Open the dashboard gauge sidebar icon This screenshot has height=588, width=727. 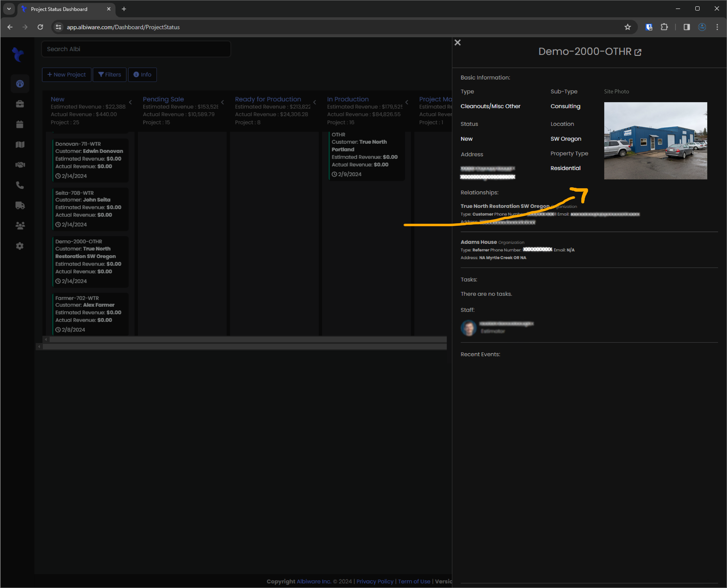tap(20, 84)
